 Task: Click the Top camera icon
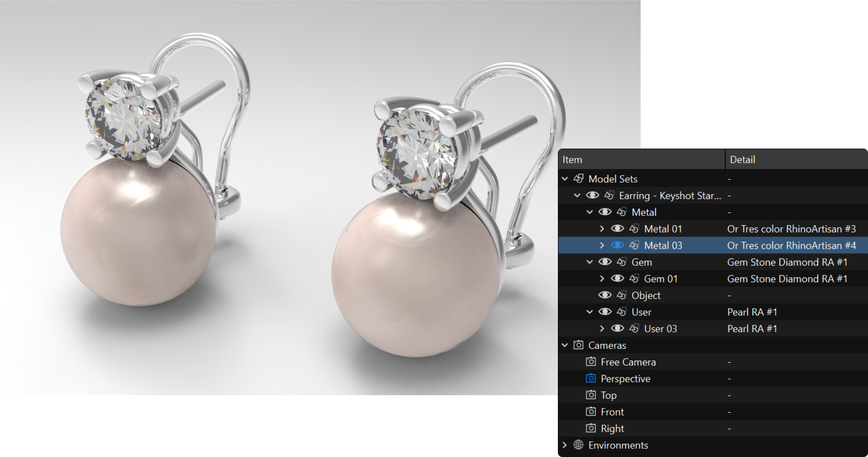[x=590, y=395]
